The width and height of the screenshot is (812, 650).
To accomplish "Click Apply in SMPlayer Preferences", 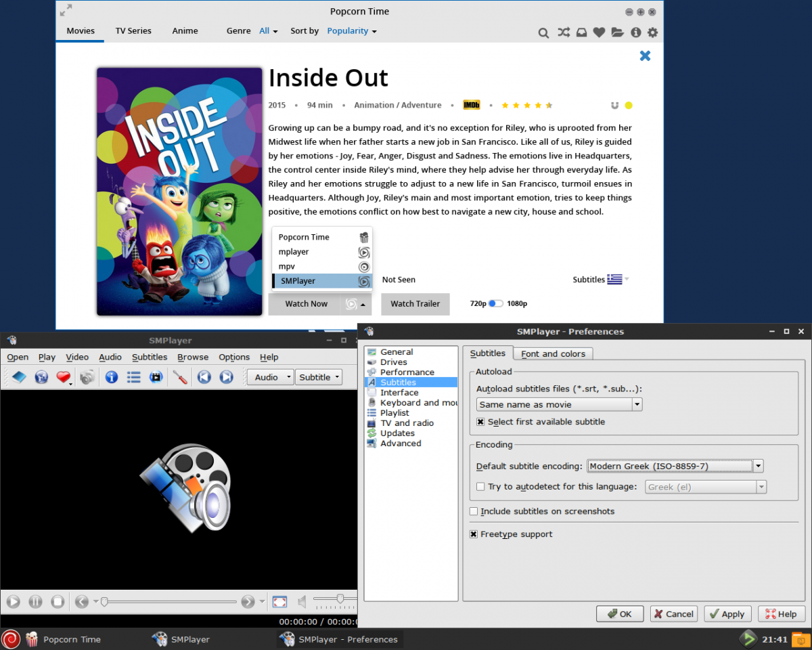I will pos(728,614).
